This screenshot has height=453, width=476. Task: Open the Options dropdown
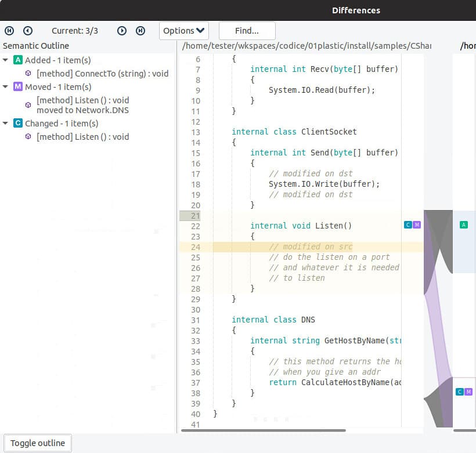[183, 31]
